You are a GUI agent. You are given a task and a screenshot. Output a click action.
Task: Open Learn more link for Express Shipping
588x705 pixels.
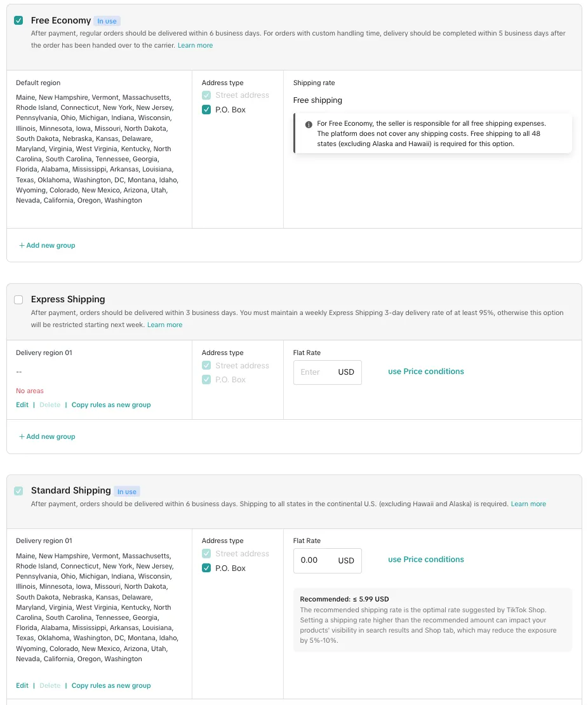[164, 325]
